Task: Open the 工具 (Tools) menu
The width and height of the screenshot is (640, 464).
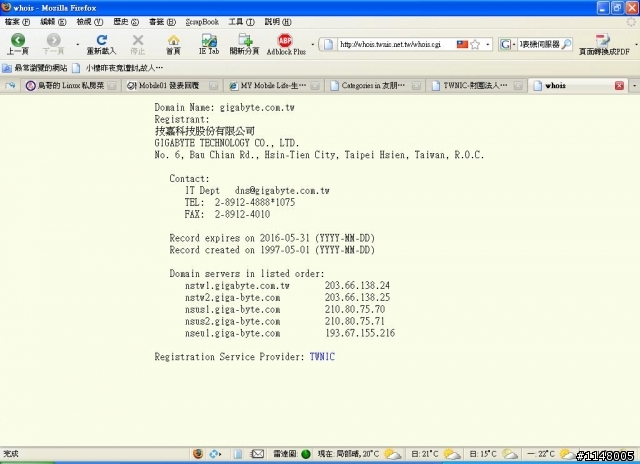Action: 241,22
